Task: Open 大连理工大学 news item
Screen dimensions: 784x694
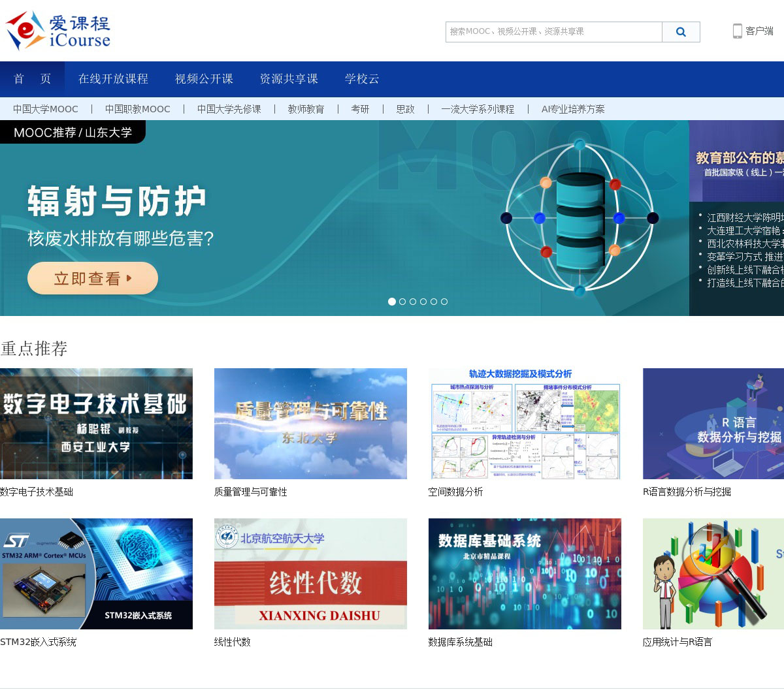Action: tap(745, 230)
